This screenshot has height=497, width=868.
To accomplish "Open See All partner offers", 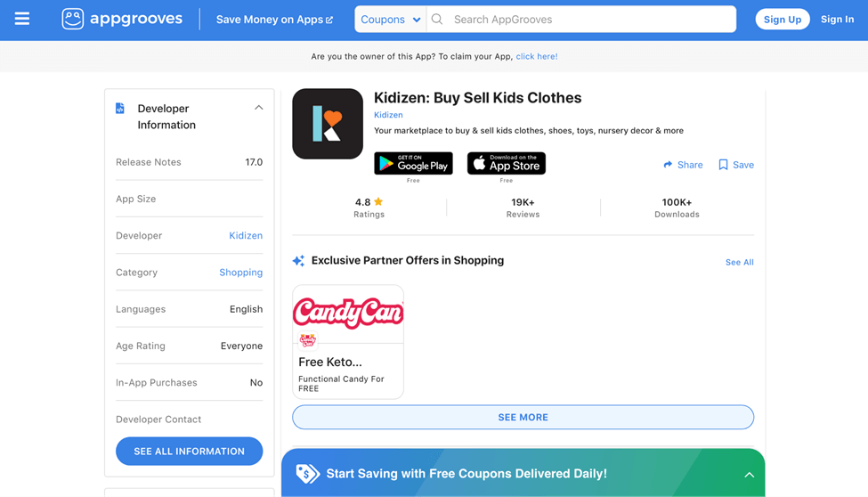I will point(740,262).
